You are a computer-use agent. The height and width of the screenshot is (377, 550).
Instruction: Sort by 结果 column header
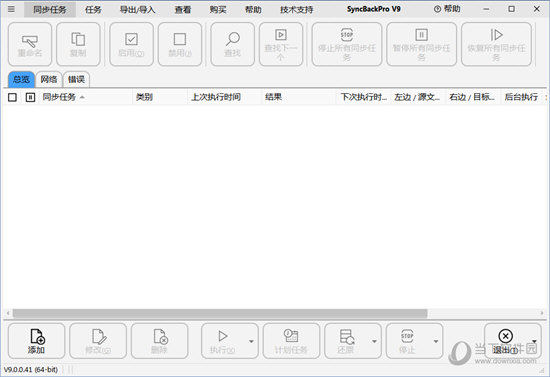pyautogui.click(x=299, y=97)
